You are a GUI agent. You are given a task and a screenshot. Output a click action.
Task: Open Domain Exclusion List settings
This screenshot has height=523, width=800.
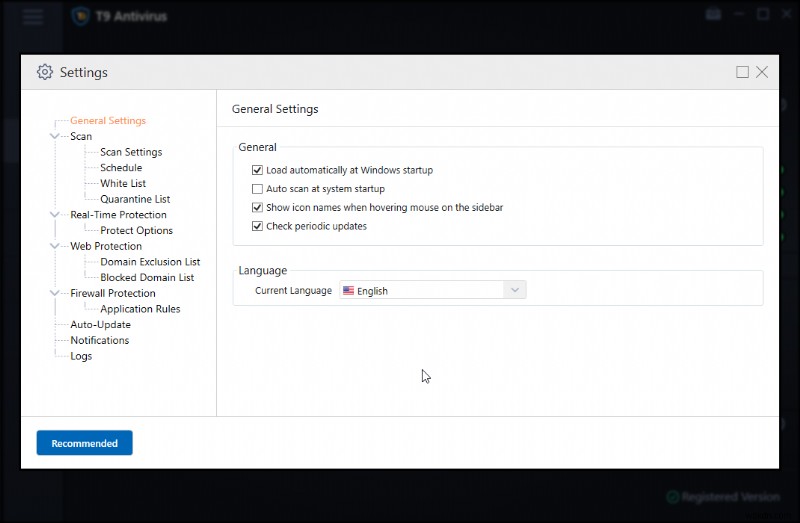tap(150, 262)
